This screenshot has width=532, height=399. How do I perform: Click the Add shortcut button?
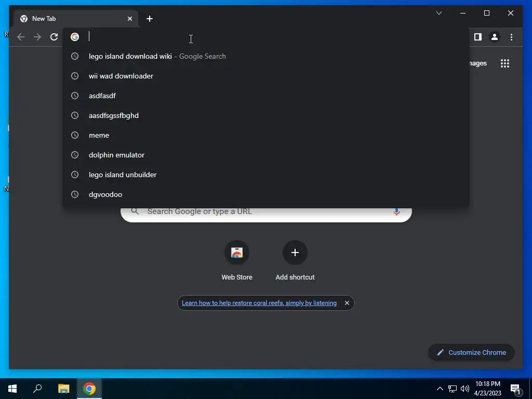point(295,261)
